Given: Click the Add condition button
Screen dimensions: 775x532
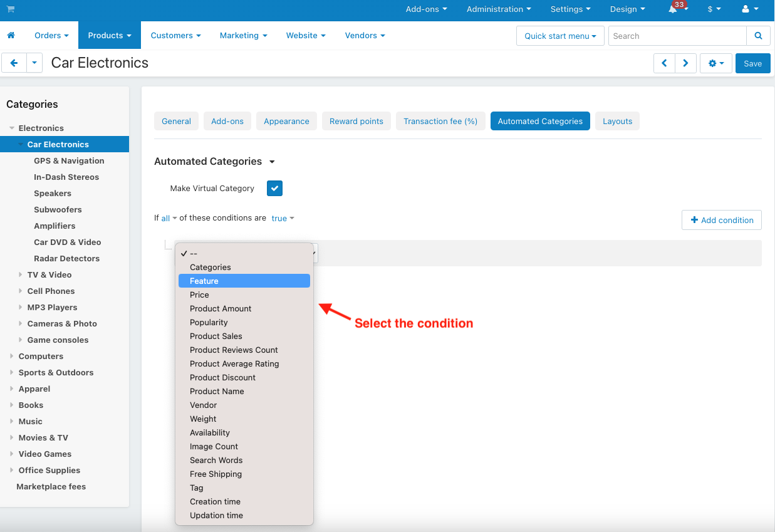Looking at the screenshot, I should pyautogui.click(x=722, y=220).
